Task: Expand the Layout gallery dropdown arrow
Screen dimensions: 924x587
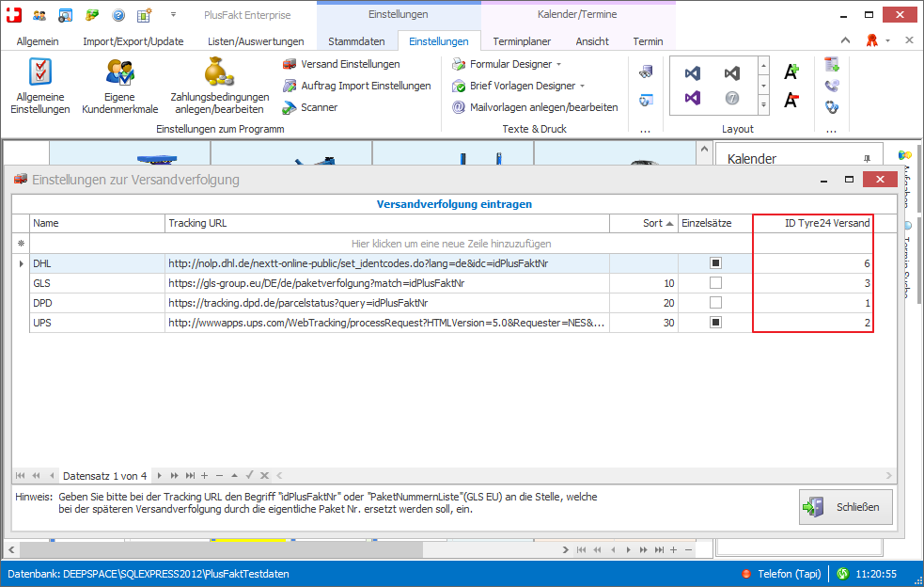Action: (x=763, y=105)
